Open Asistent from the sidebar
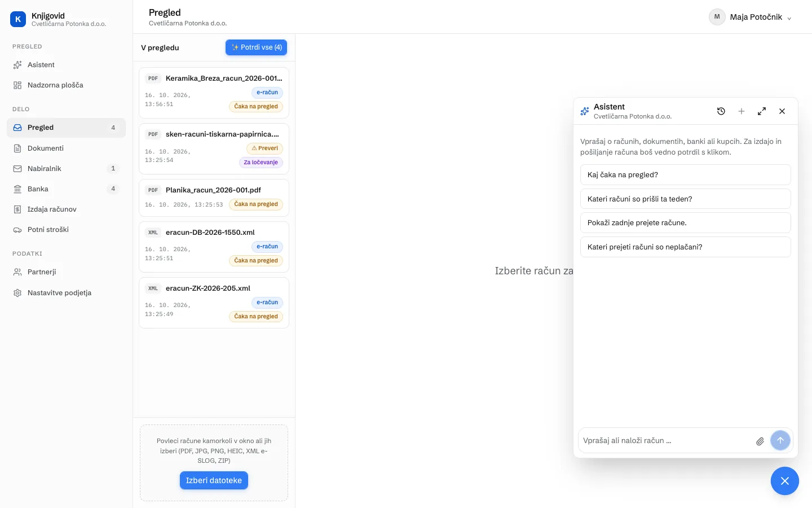The image size is (812, 508). click(66, 65)
